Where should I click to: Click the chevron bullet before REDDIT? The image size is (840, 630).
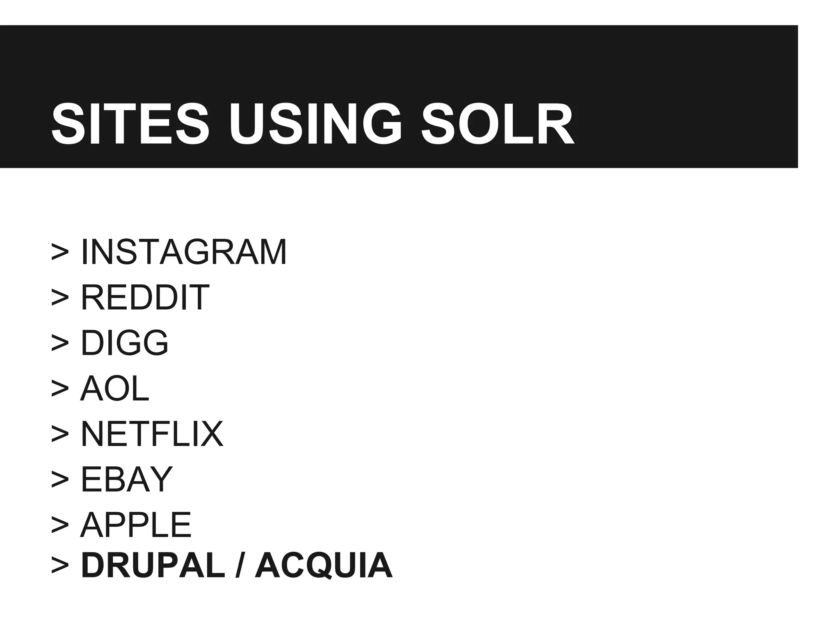[x=60, y=297]
